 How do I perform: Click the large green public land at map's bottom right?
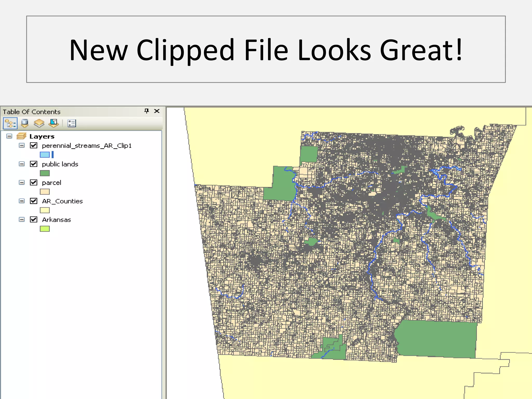click(436, 339)
